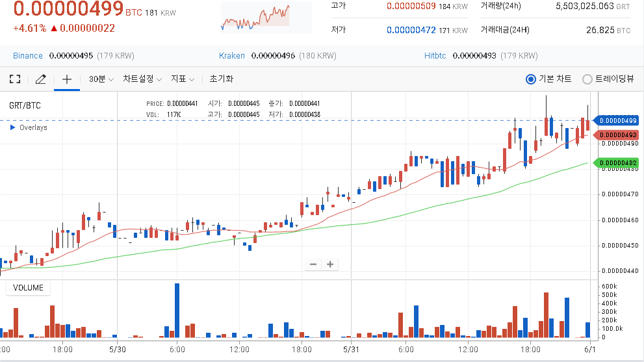
Task: Select the 트레이딩뷰 radio button
Action: pyautogui.click(x=587, y=79)
